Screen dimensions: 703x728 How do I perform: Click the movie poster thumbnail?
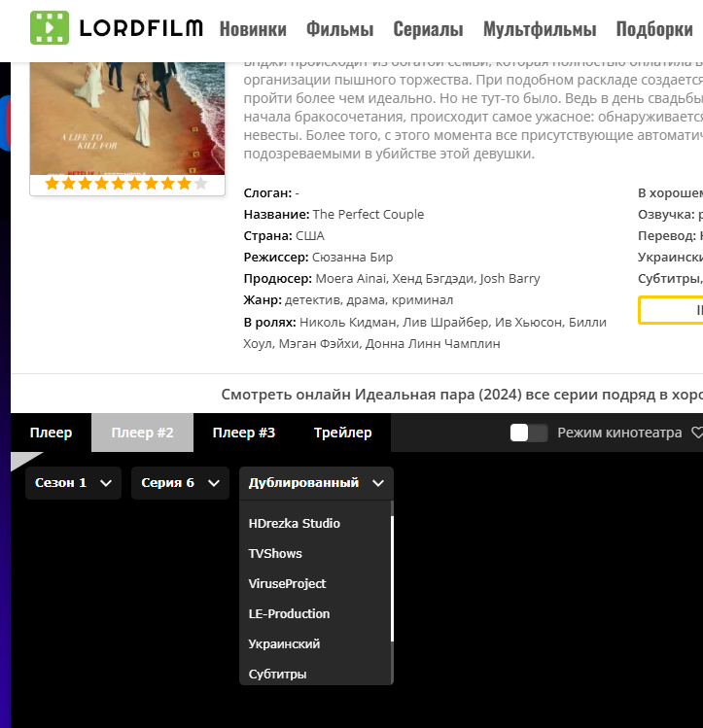point(127,119)
